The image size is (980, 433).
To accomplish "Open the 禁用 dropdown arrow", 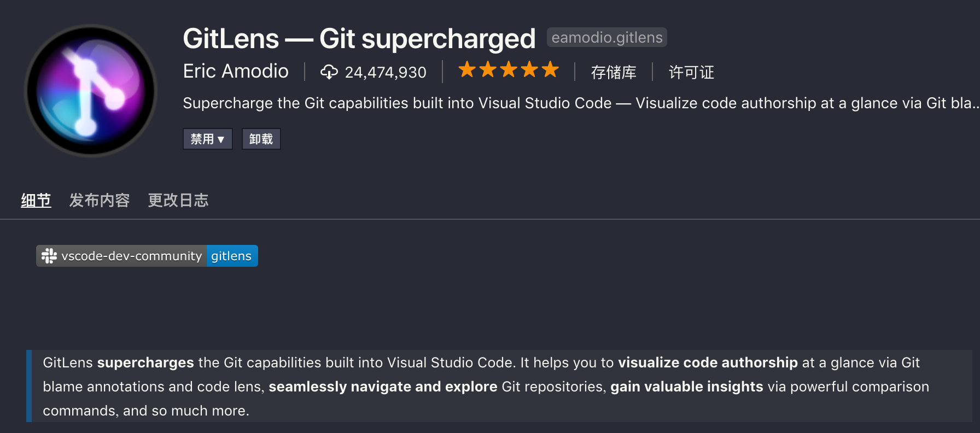I will pos(221,139).
